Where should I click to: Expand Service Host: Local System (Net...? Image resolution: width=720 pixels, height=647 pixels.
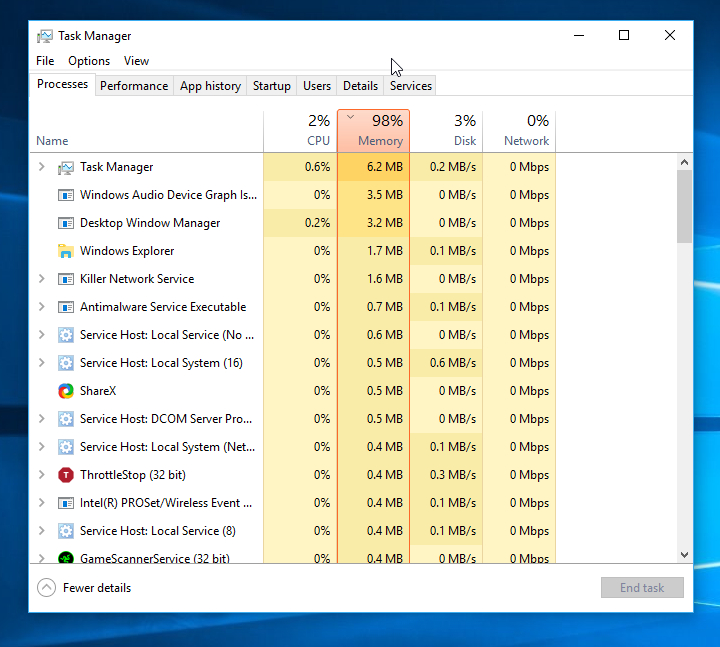click(x=41, y=447)
